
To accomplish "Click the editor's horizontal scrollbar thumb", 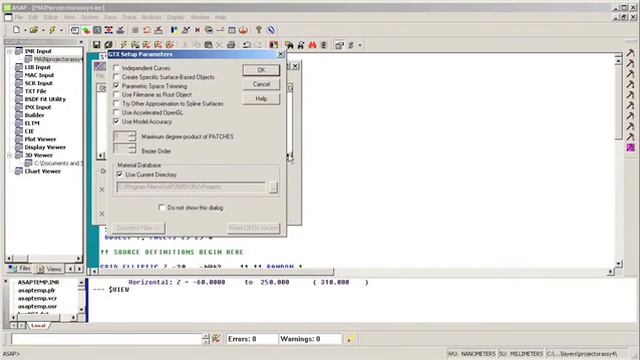I will tap(216, 271).
